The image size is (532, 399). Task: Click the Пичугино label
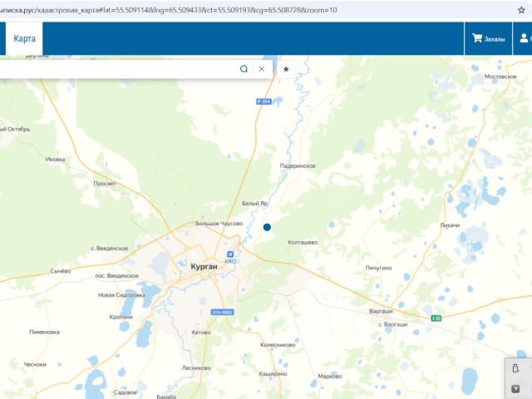coord(379,268)
